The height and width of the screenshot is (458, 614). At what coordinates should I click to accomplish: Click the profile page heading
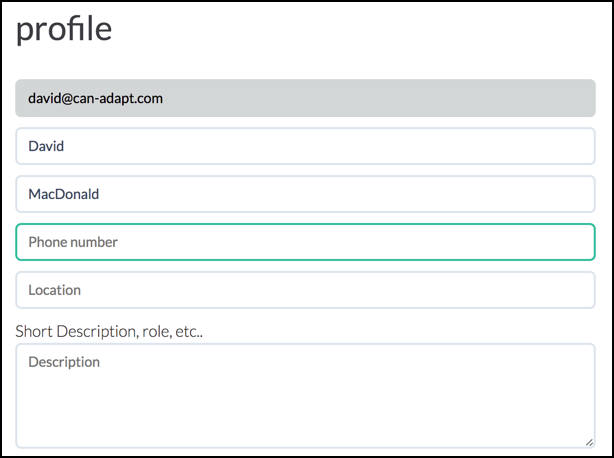coord(64,29)
